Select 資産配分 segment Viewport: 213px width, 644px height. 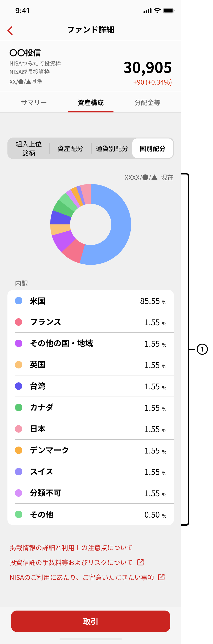(x=70, y=148)
